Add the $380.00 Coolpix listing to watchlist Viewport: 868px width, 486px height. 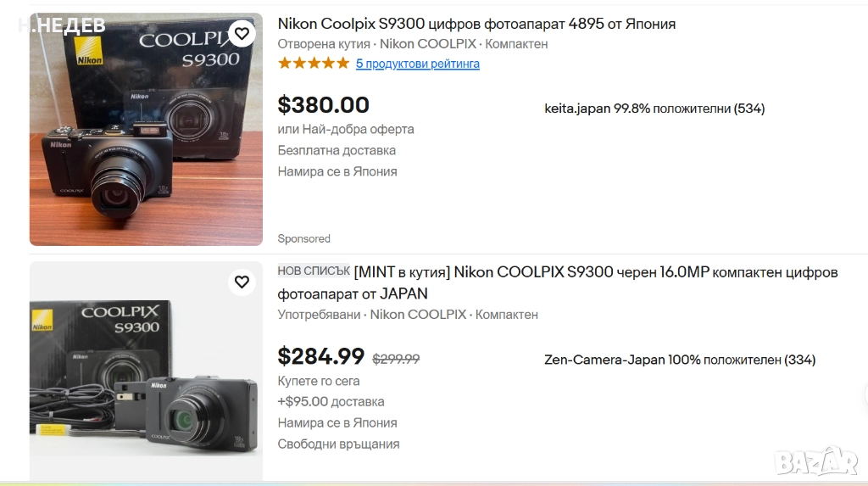click(x=242, y=34)
